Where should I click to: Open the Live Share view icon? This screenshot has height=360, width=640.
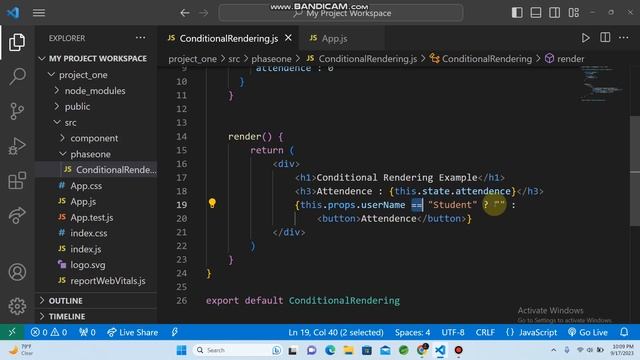17,215
